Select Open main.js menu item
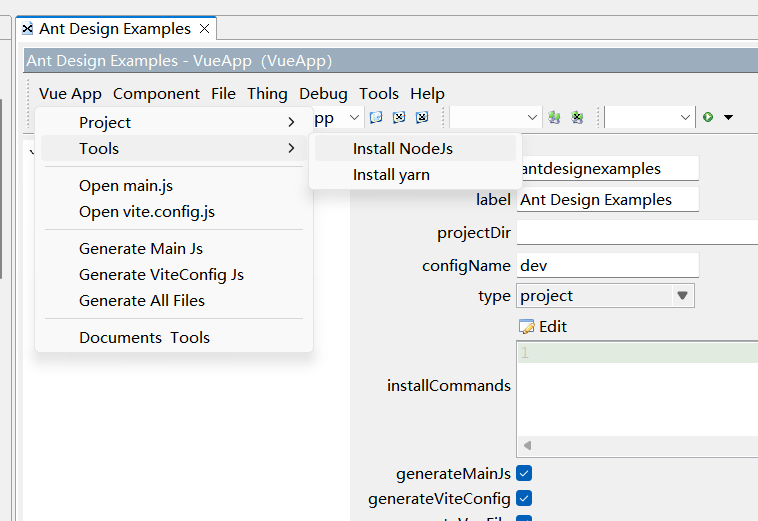The height and width of the screenshot is (521, 758). pyautogui.click(x=174, y=186)
